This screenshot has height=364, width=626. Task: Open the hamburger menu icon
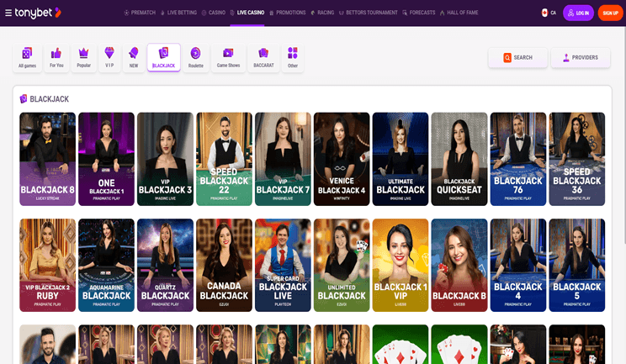[8, 13]
